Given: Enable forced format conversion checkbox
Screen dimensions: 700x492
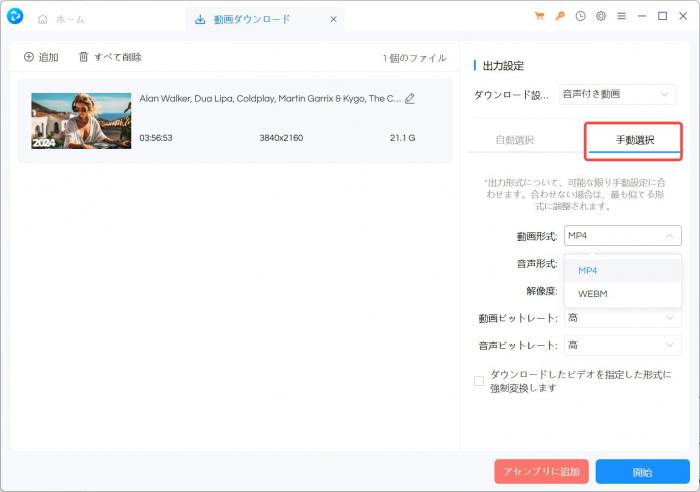Looking at the screenshot, I should pyautogui.click(x=479, y=381).
